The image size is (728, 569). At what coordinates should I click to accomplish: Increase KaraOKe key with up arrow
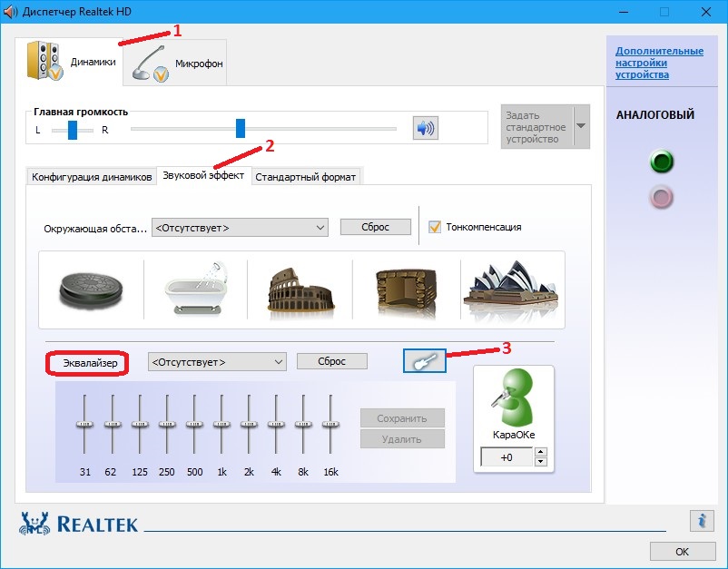point(541,452)
